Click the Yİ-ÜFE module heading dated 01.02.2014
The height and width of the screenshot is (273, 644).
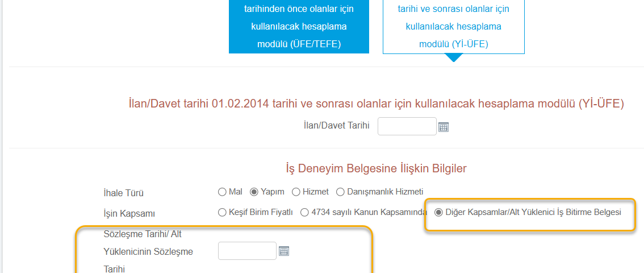tap(376, 104)
